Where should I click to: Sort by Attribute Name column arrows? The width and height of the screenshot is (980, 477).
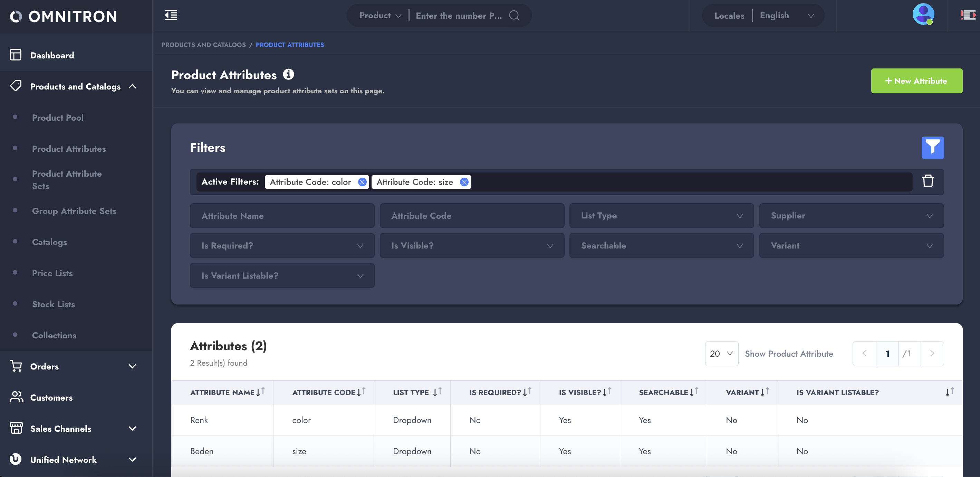(260, 392)
